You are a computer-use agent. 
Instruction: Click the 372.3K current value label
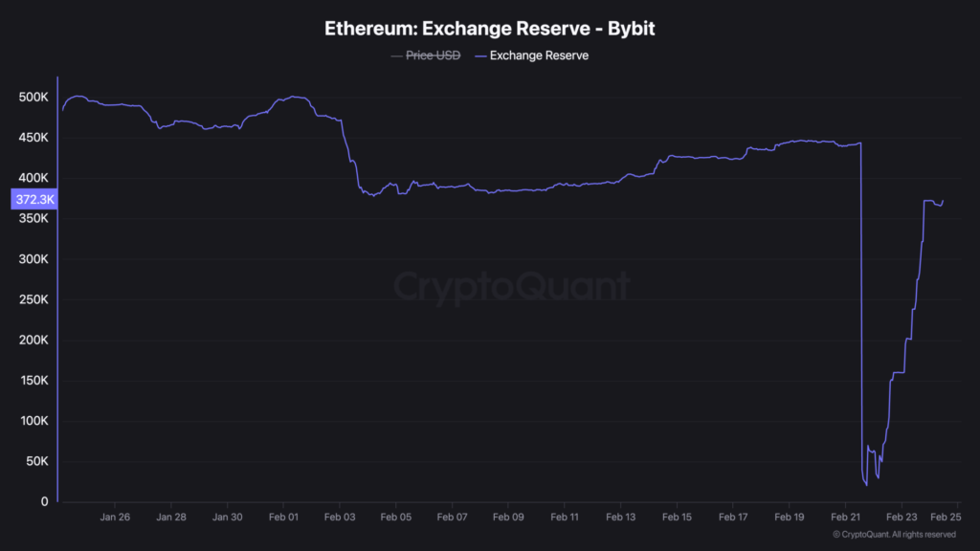[34, 200]
